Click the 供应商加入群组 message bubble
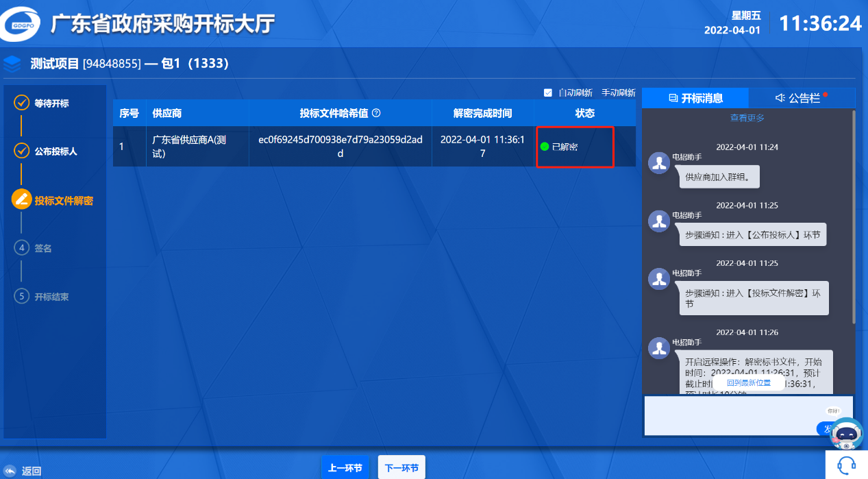 pos(719,177)
